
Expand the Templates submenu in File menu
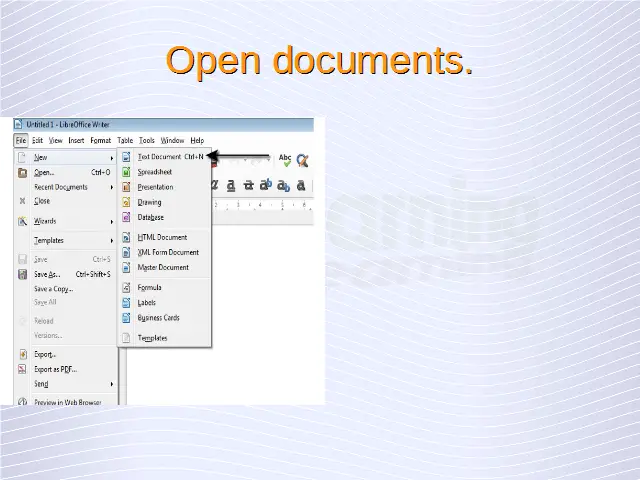click(x=49, y=241)
